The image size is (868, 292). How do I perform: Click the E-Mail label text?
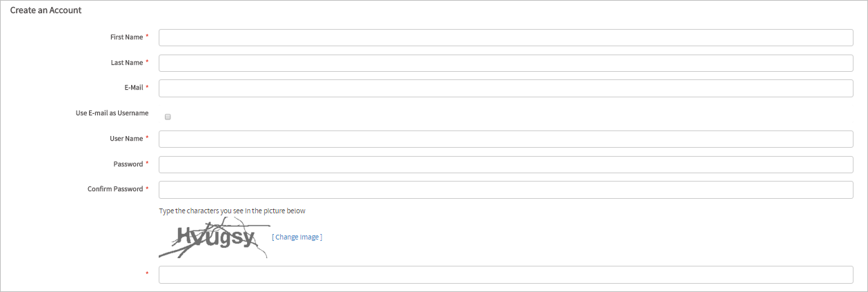point(129,88)
